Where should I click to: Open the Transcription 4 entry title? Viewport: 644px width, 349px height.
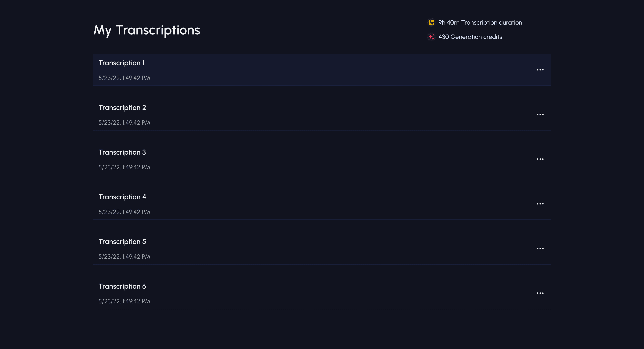coord(122,197)
